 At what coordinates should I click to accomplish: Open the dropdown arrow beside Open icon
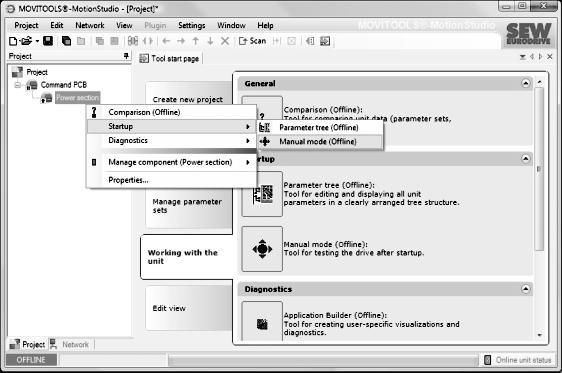[37, 41]
